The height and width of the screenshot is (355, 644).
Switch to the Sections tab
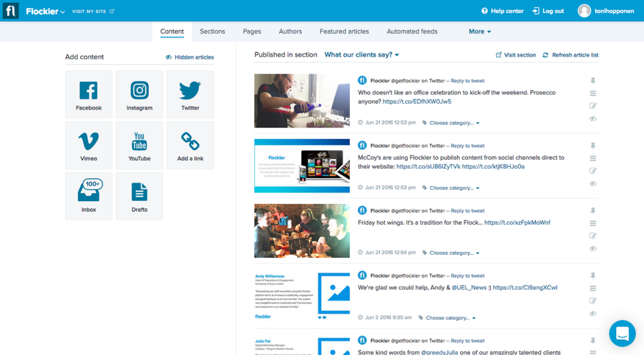pyautogui.click(x=213, y=31)
